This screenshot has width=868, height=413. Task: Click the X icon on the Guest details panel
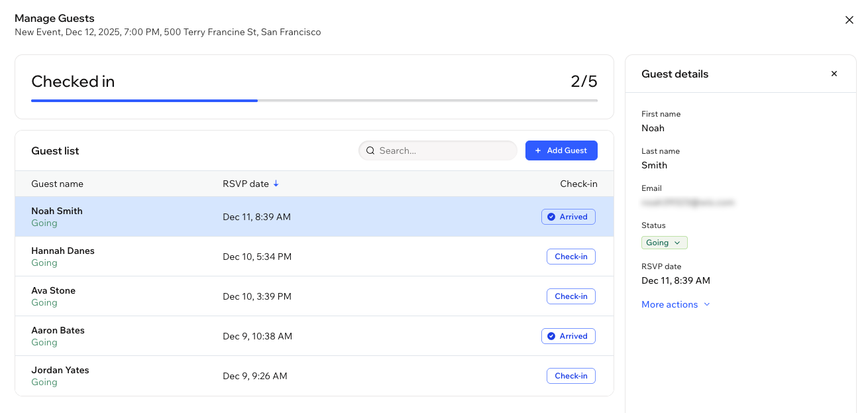pyautogui.click(x=834, y=74)
